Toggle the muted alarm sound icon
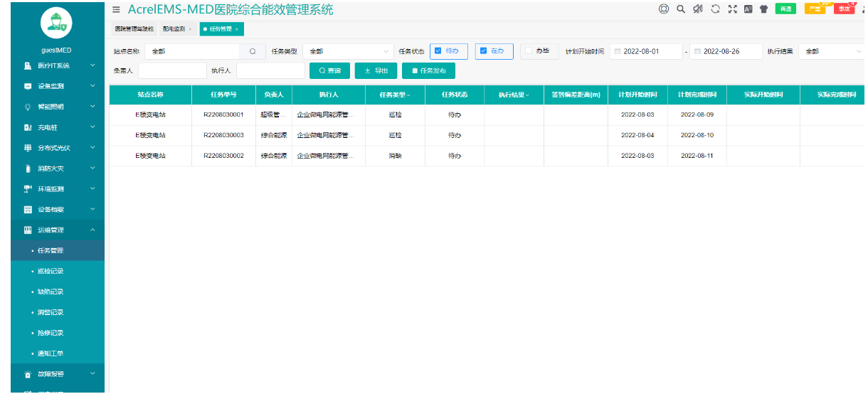The image size is (868, 394). [698, 9]
